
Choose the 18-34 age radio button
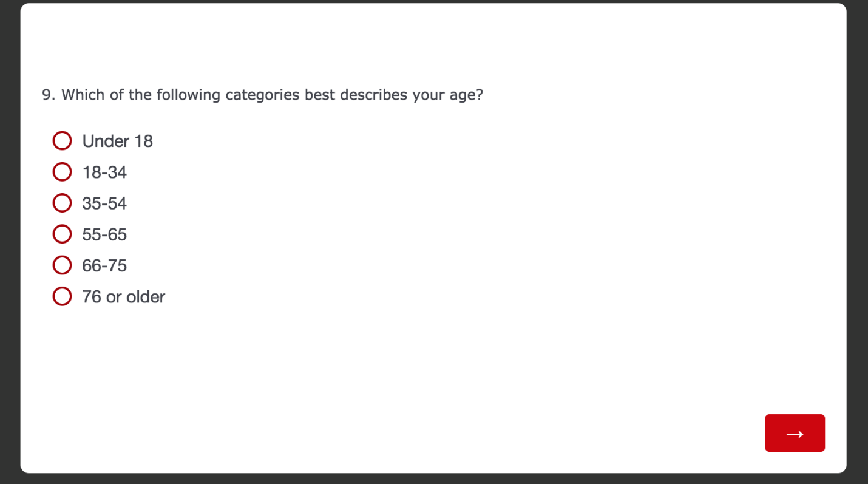pos(62,172)
